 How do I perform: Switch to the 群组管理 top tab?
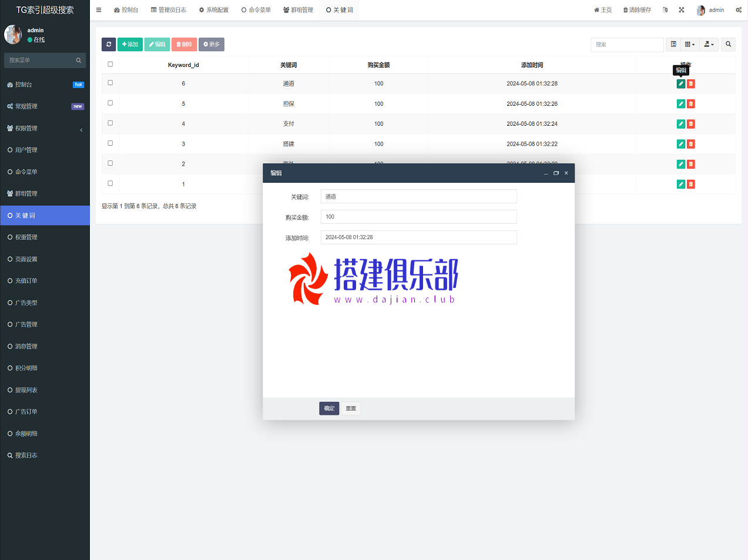coord(298,10)
